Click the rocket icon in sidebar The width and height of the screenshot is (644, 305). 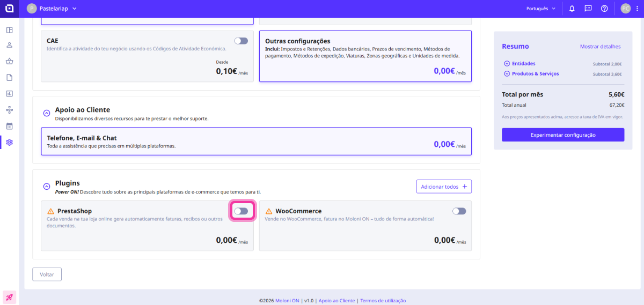tap(9, 296)
